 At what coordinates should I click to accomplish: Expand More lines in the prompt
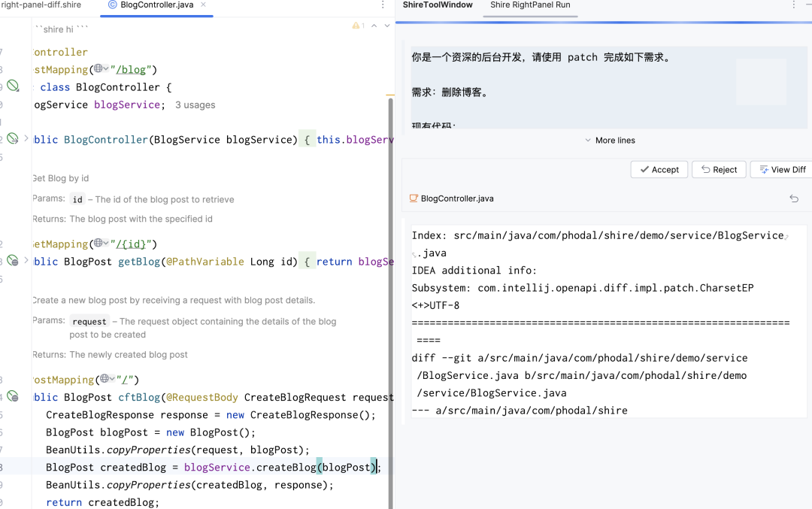point(610,141)
